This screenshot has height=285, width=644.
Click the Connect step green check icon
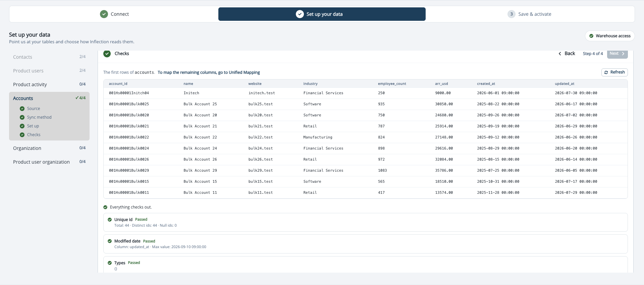coord(104,14)
